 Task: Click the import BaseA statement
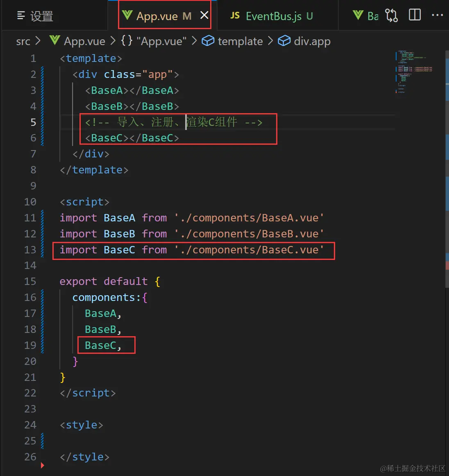click(192, 218)
